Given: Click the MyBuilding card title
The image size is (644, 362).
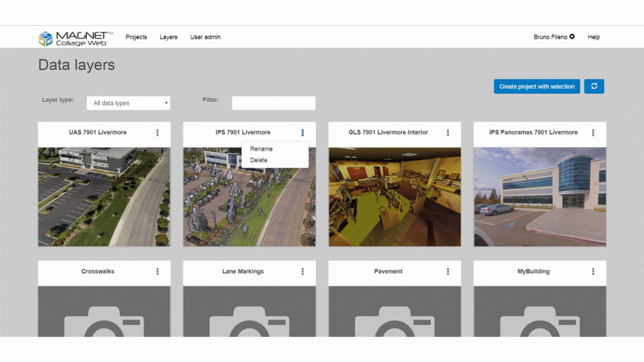Looking at the screenshot, I should point(533,271).
